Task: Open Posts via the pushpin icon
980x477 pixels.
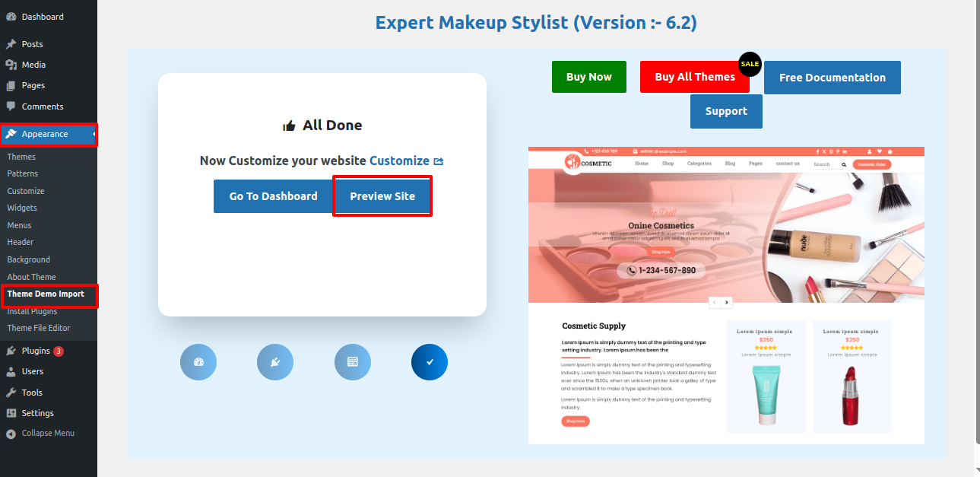Action: 11,44
